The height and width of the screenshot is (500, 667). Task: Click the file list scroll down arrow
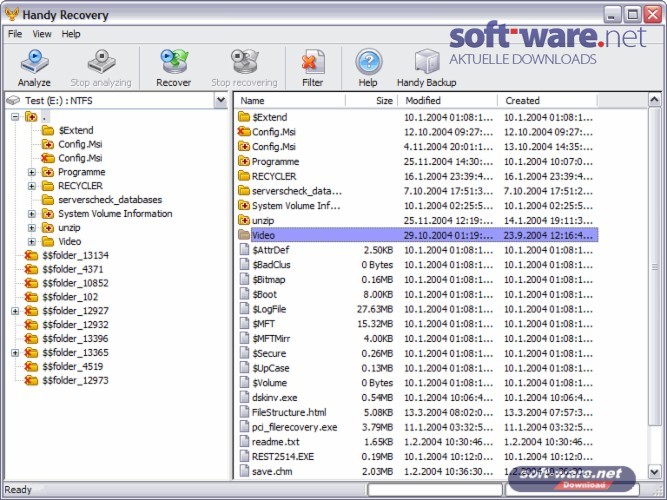point(654,471)
